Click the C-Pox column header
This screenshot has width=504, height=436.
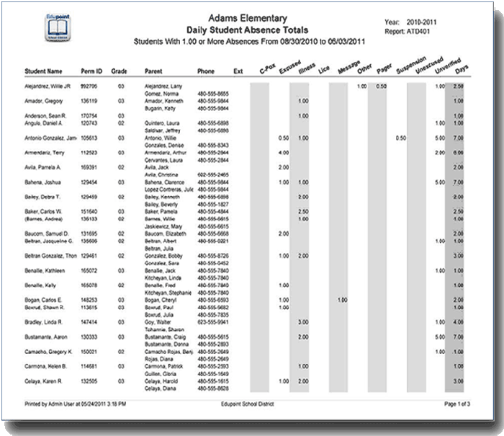click(267, 68)
